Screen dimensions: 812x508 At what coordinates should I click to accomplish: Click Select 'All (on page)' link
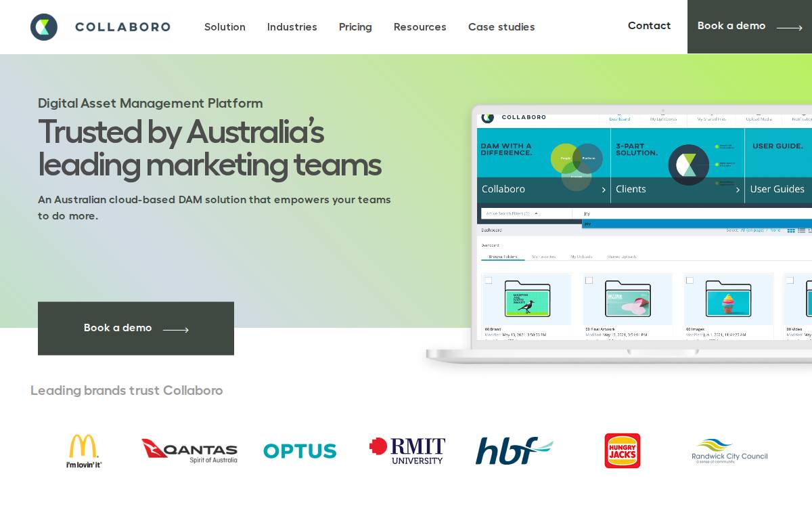pos(752,230)
